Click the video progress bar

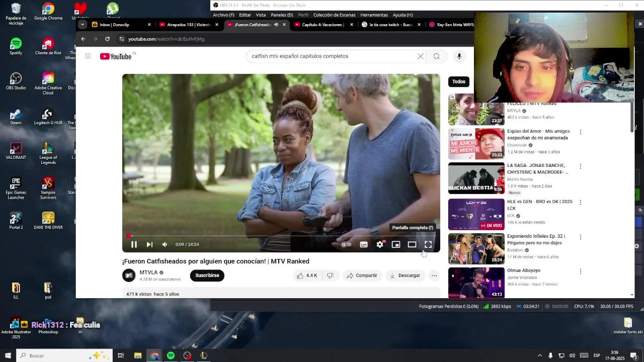pyautogui.click(x=281, y=236)
